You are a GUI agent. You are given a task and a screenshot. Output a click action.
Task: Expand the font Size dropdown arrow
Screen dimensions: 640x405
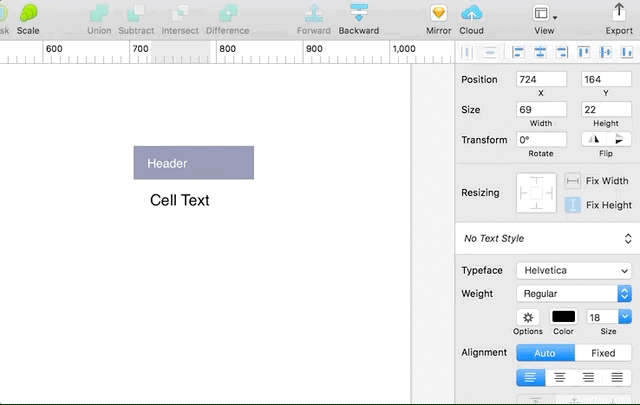pos(625,317)
